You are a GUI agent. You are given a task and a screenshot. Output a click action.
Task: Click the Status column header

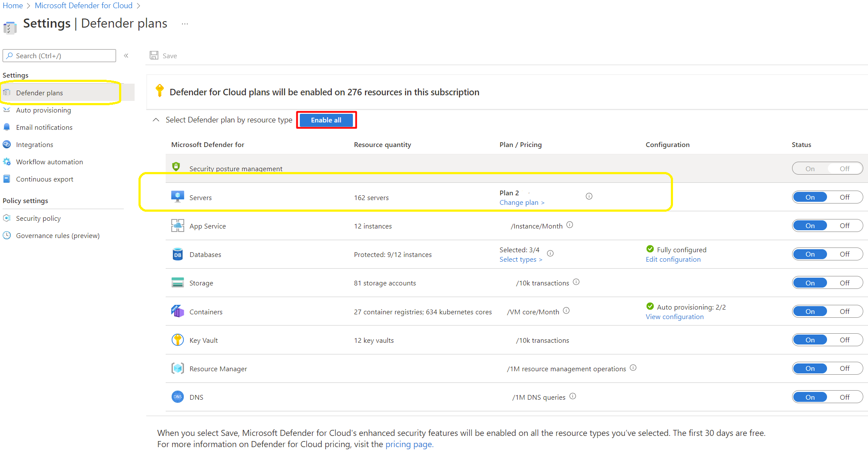[801, 144]
